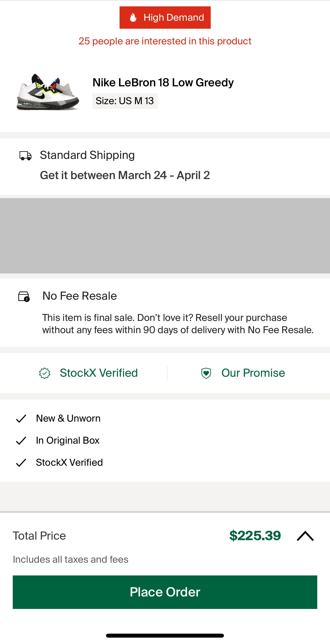Click the StockX Verified badge icon

tap(45, 373)
